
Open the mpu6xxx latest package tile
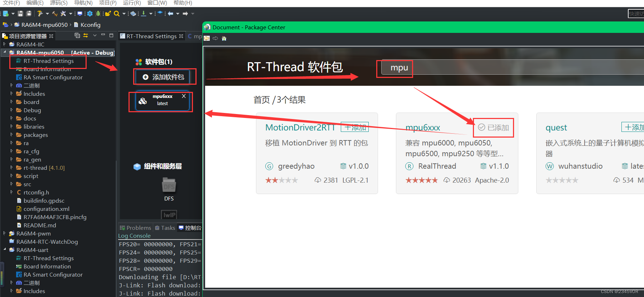pyautogui.click(x=162, y=101)
